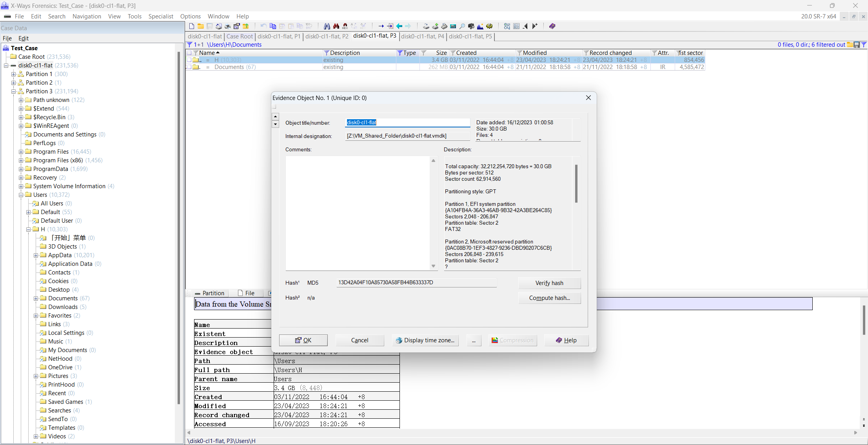Click inside the Comments text area
868x445 pixels.
tap(358, 213)
